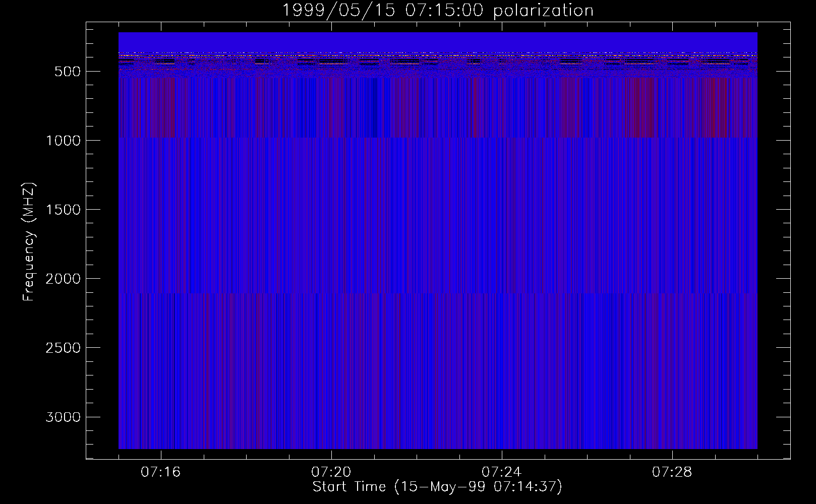
Task: Click the 2000 frequency tick label
Action: [x=63, y=279]
